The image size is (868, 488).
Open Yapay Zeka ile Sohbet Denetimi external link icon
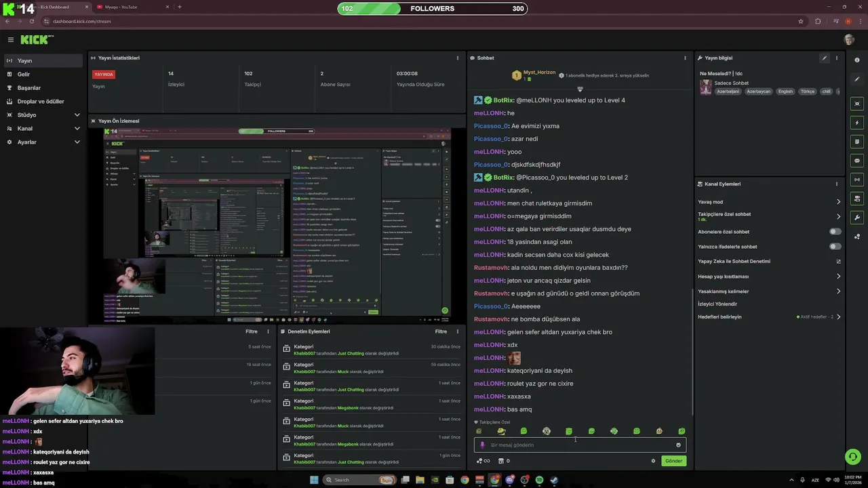click(839, 262)
